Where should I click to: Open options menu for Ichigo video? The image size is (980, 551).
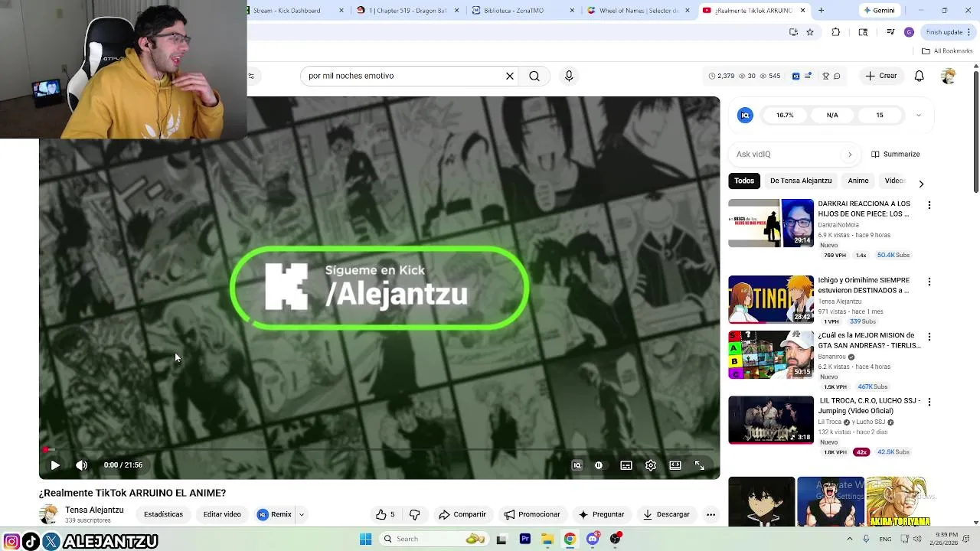(x=929, y=282)
